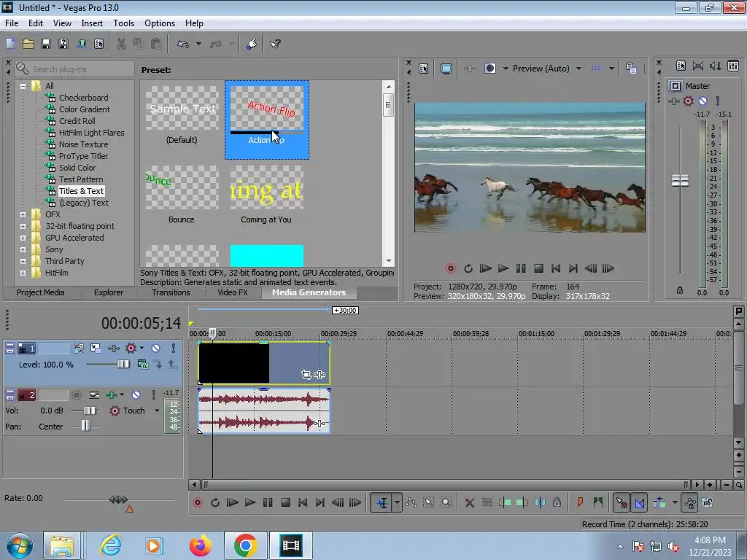
Task: Select the Envelope Edit tool
Action: [411, 502]
